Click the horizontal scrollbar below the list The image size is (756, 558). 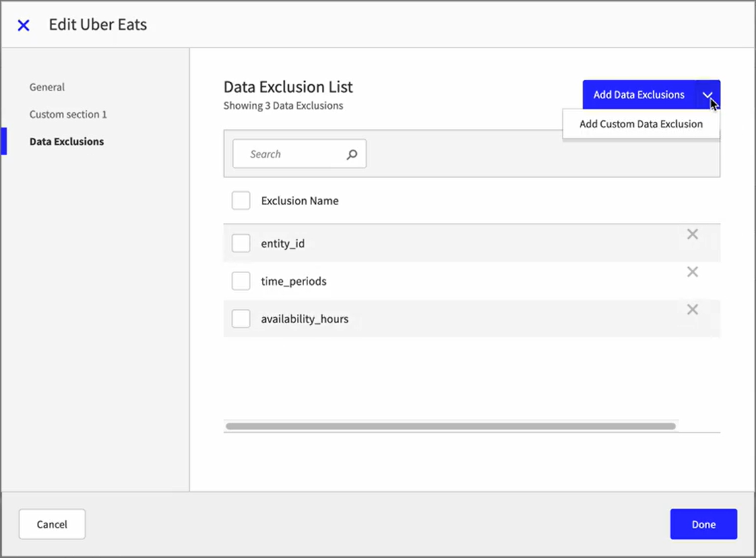(x=451, y=425)
